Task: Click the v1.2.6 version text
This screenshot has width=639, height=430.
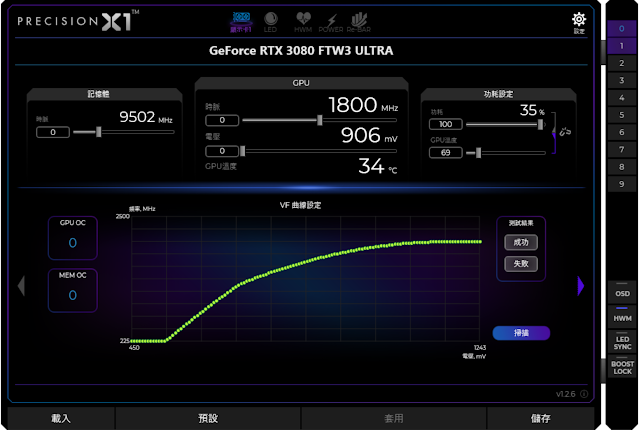Action: click(x=566, y=394)
